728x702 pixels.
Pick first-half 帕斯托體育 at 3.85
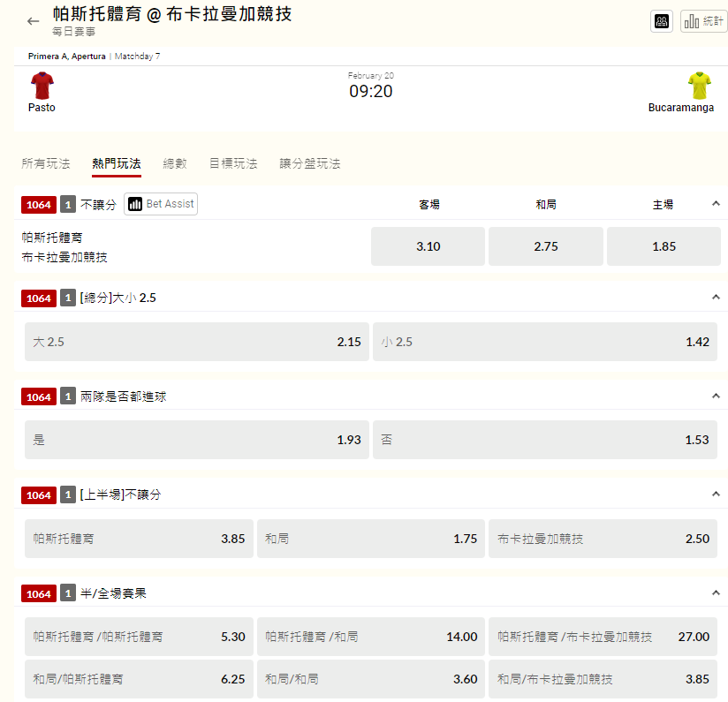[x=139, y=539]
